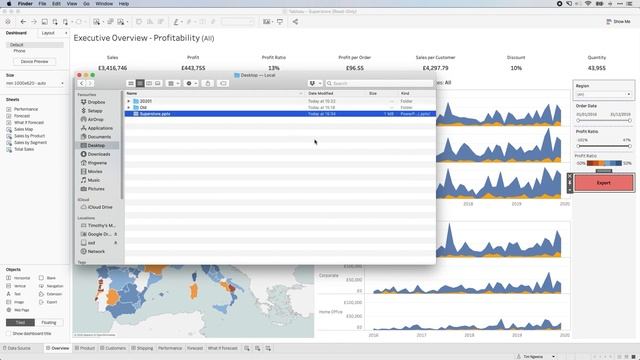Switch to the Shipping sheet tab

[x=142, y=348]
